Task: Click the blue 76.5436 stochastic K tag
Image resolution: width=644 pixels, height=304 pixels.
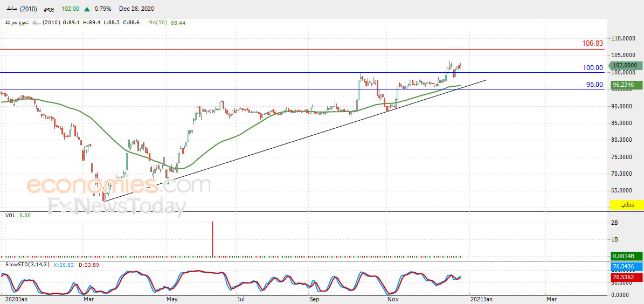Action: click(x=626, y=267)
